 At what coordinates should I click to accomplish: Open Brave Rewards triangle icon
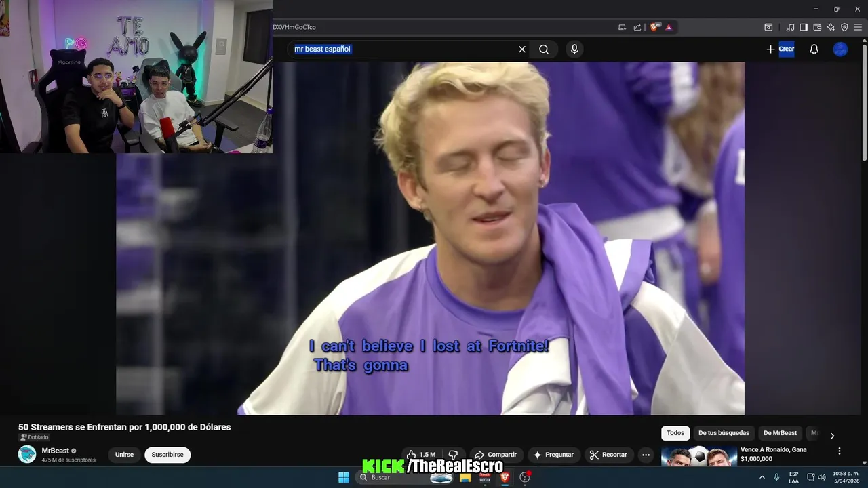click(x=669, y=27)
